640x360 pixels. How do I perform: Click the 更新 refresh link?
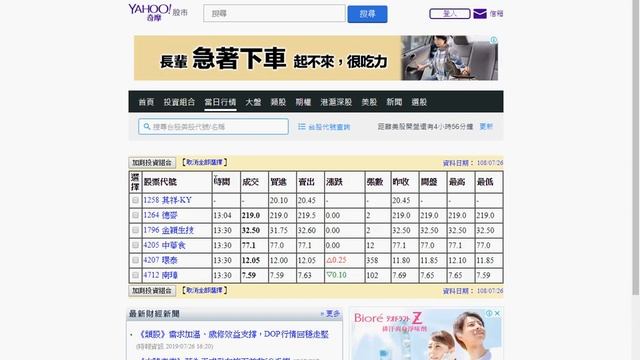486,127
